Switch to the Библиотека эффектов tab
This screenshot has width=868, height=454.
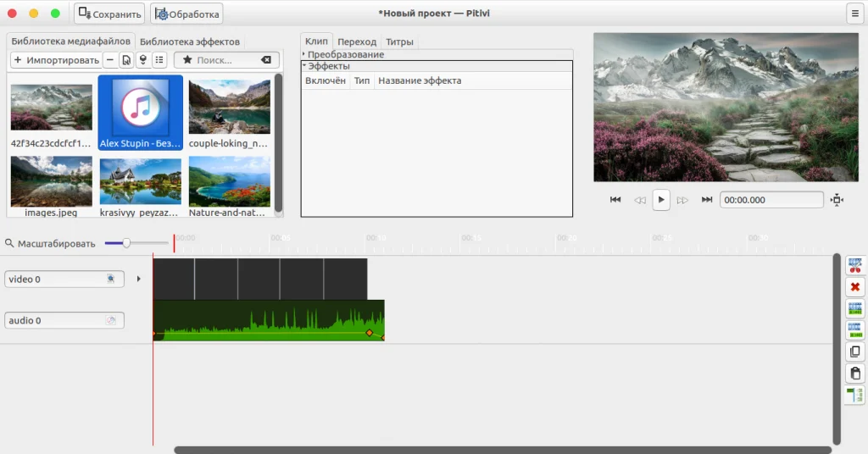tap(189, 42)
